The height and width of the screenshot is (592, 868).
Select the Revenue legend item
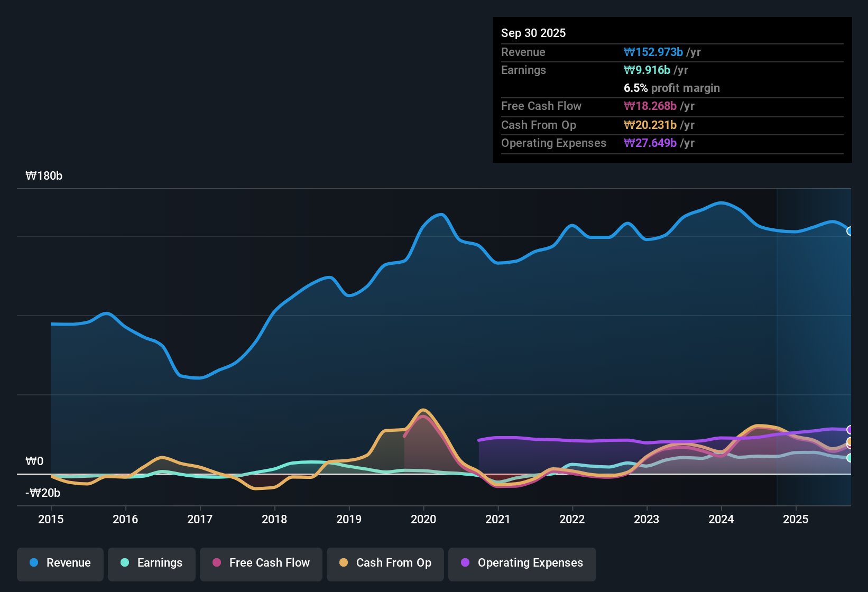pyautogui.click(x=60, y=563)
